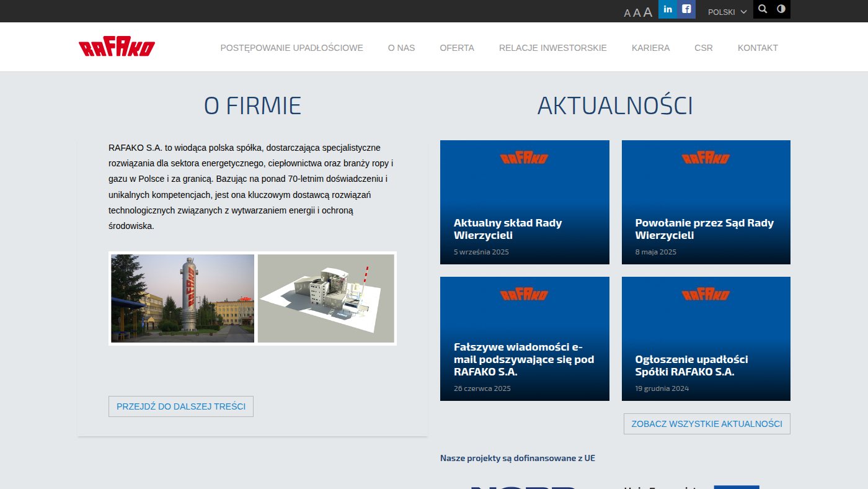Open the RAFAKO tower building photo
This screenshot has height=489, width=868.
[182, 298]
